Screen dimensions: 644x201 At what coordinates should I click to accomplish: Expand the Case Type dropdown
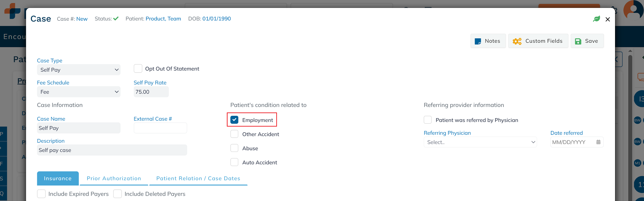[x=79, y=70]
